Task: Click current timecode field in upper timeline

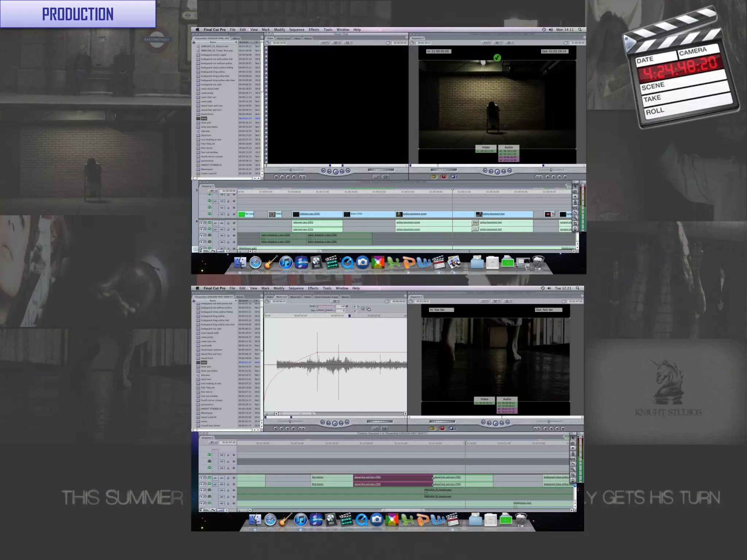Action: (229, 191)
